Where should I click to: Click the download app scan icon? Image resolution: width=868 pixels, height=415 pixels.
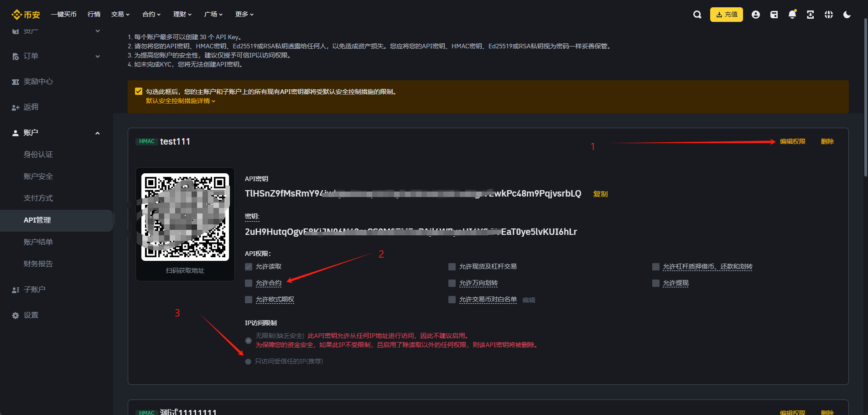pyautogui.click(x=810, y=15)
